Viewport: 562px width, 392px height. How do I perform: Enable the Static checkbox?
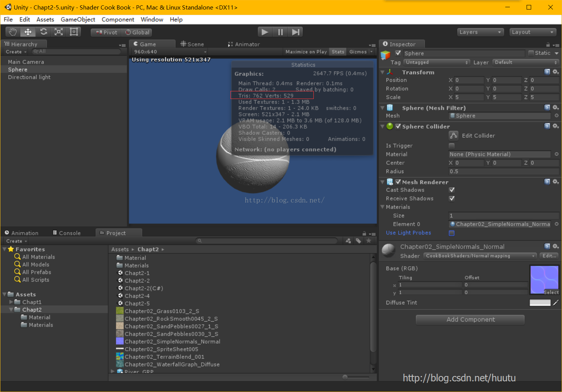coord(531,53)
